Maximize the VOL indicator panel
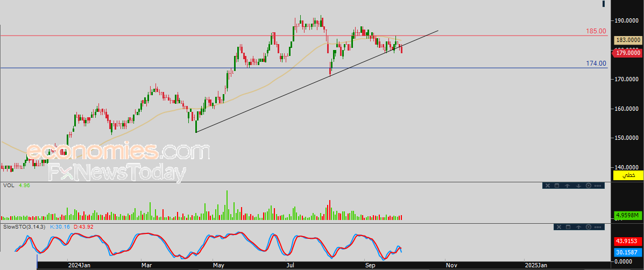This screenshot has height=270, width=644. click(x=557, y=186)
